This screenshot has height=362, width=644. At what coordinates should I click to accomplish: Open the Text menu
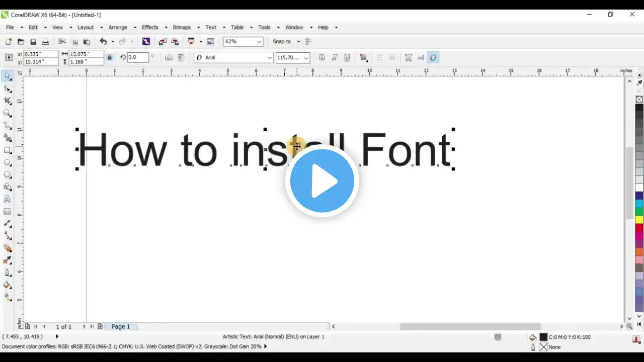(211, 27)
